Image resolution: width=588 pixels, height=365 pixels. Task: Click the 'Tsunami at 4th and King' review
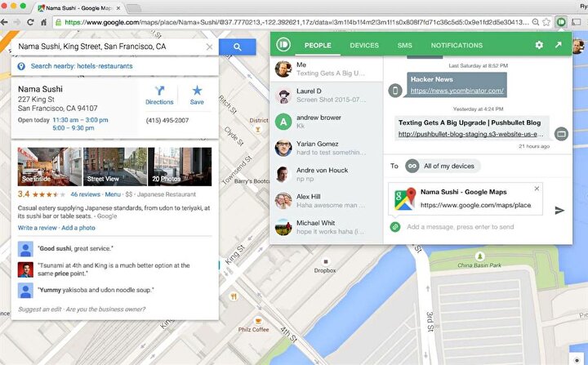[x=114, y=269]
